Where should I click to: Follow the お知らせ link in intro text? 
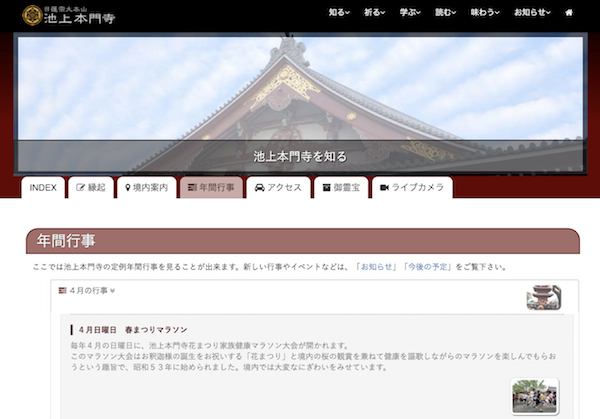pyautogui.click(x=377, y=267)
